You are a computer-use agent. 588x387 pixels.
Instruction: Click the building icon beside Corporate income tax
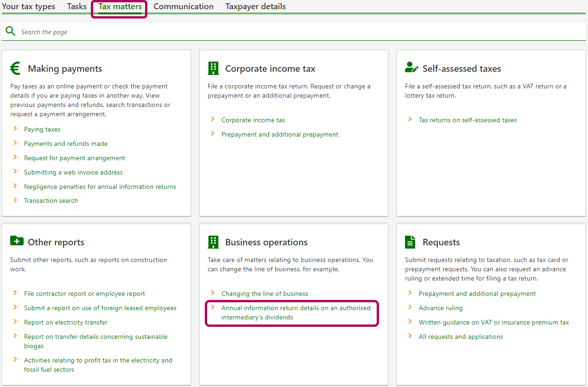pyautogui.click(x=213, y=69)
